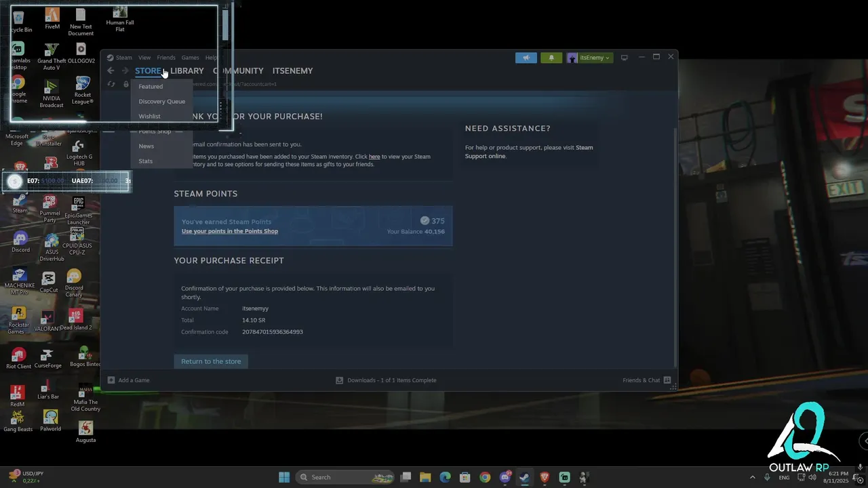This screenshot has height=488, width=868.
Task: Open Steam notifications bell
Action: coord(551,58)
